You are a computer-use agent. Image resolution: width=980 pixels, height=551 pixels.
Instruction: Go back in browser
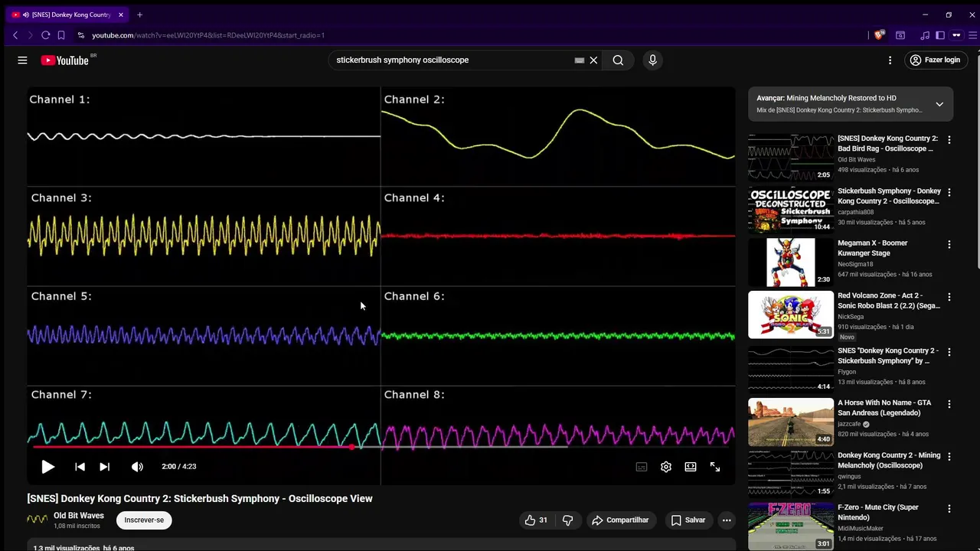15,35
